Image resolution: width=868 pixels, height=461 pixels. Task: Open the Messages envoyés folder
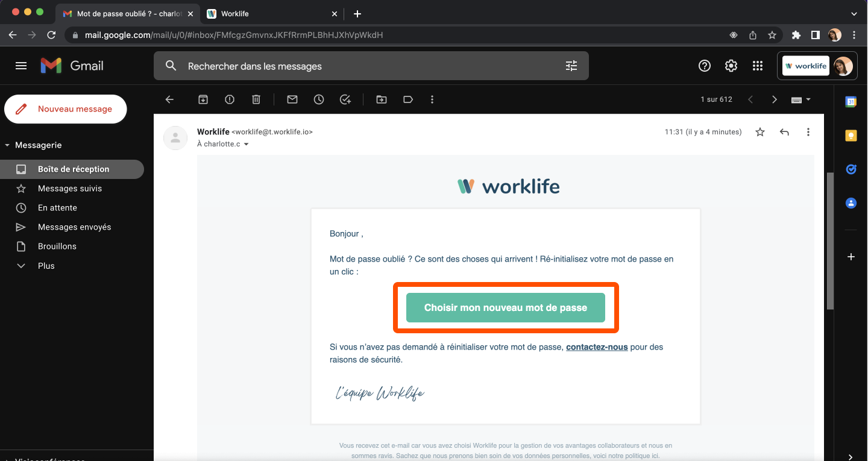pyautogui.click(x=74, y=227)
